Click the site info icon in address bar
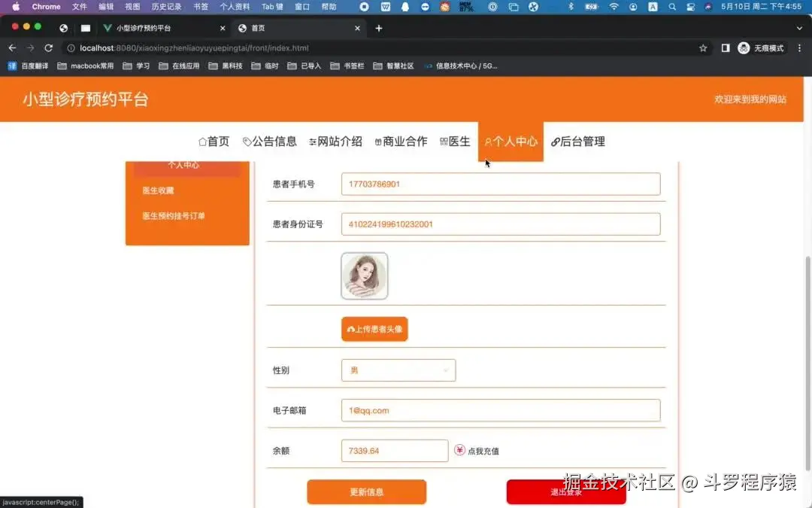Screen dimensions: 812x508 (x=71, y=48)
